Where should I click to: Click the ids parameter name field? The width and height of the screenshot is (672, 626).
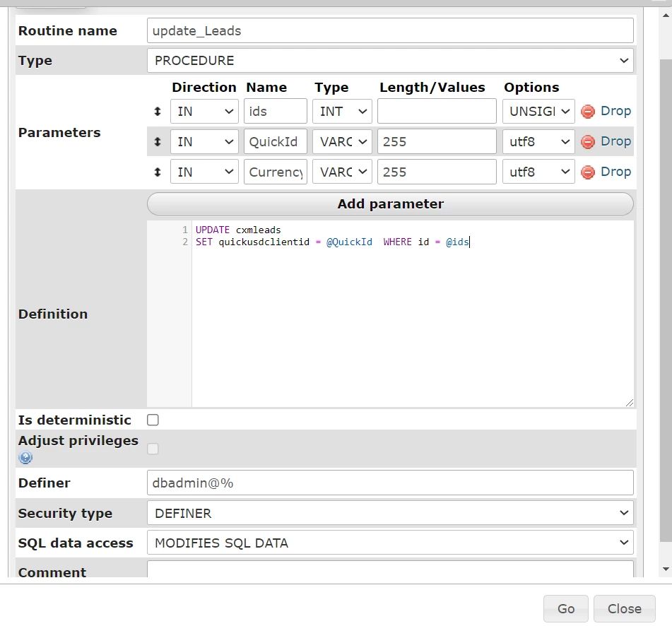tap(275, 112)
